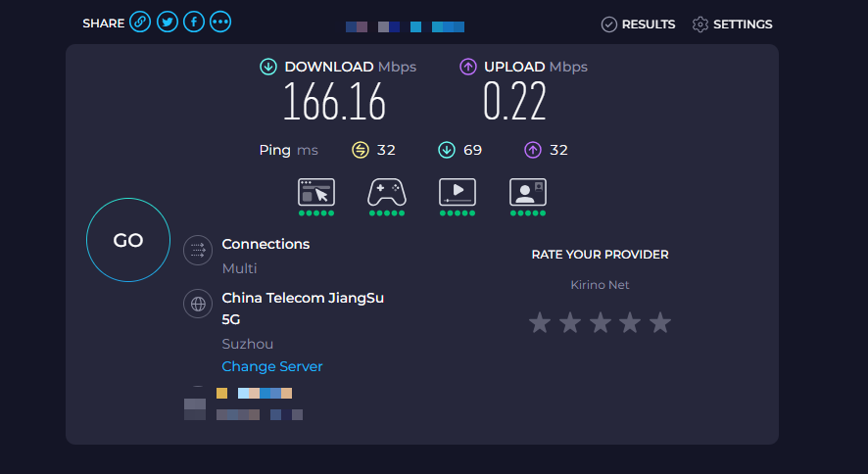This screenshot has height=474, width=868.
Task: Rate provider one star
Action: click(540, 322)
